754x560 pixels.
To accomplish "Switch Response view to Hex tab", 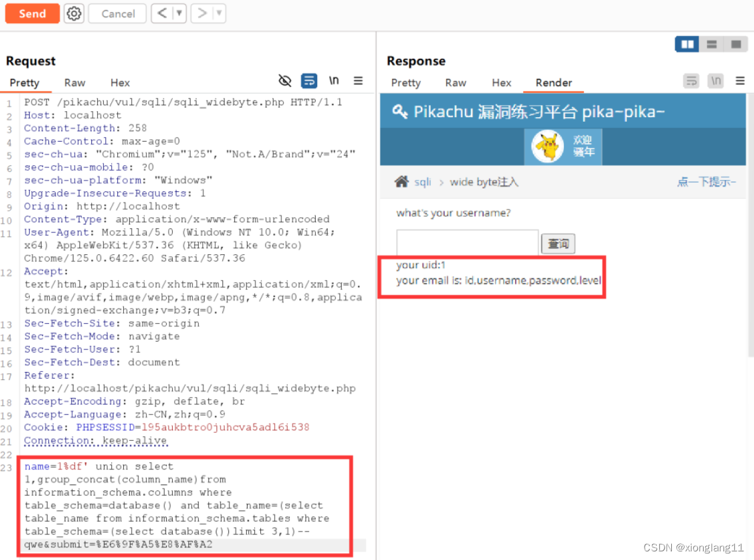I will tap(502, 83).
